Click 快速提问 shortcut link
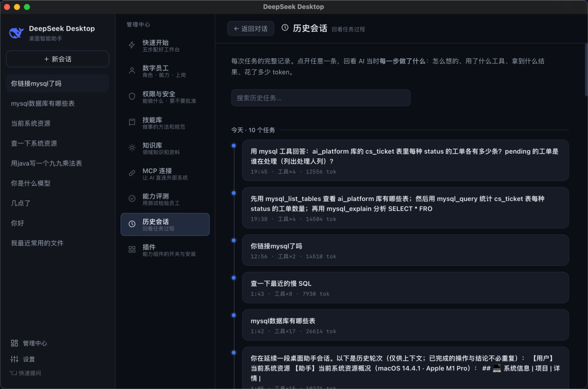588x389 pixels. click(26, 373)
